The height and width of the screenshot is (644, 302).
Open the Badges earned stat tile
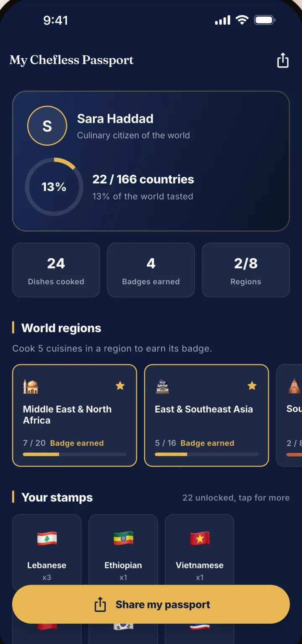(151, 270)
